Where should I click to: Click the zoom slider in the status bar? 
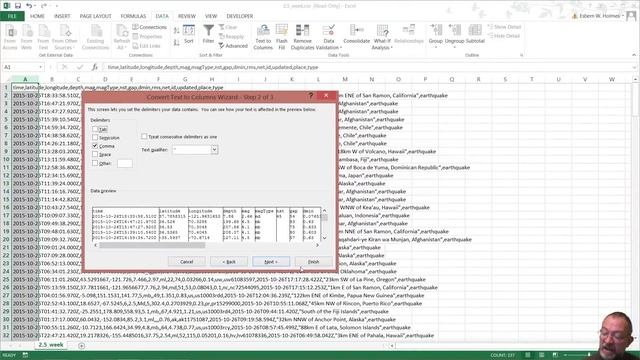pyautogui.click(x=589, y=355)
